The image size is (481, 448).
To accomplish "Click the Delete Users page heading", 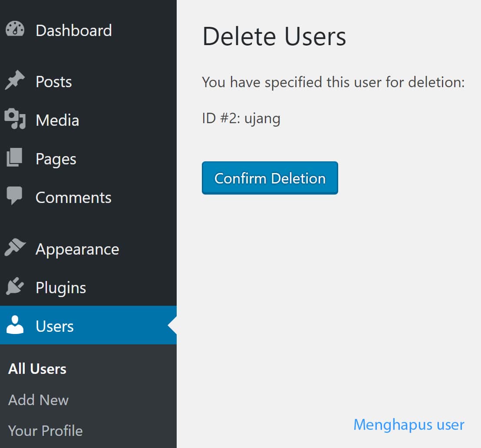I will click(x=274, y=36).
